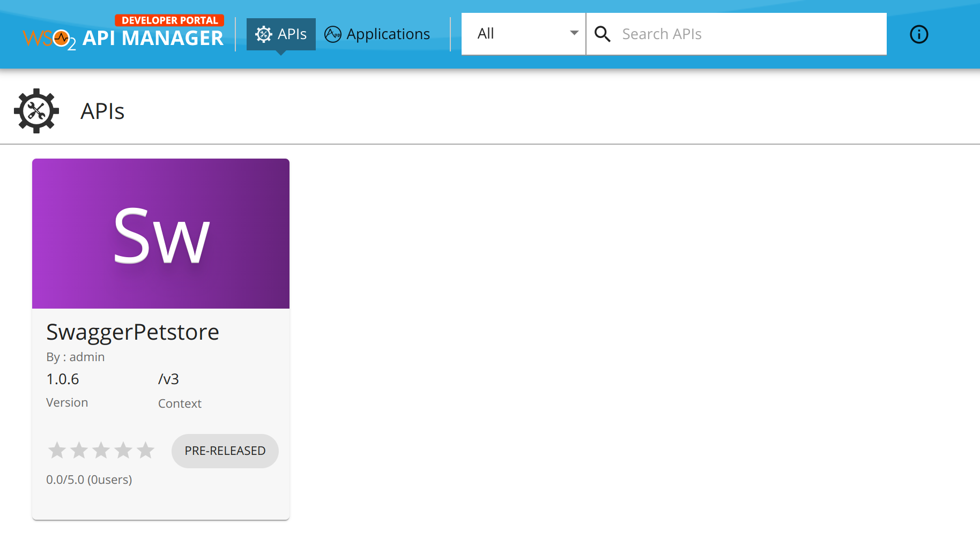This screenshot has height=554, width=980.
Task: Open the SwaggerPetstore API details
Action: (132, 331)
